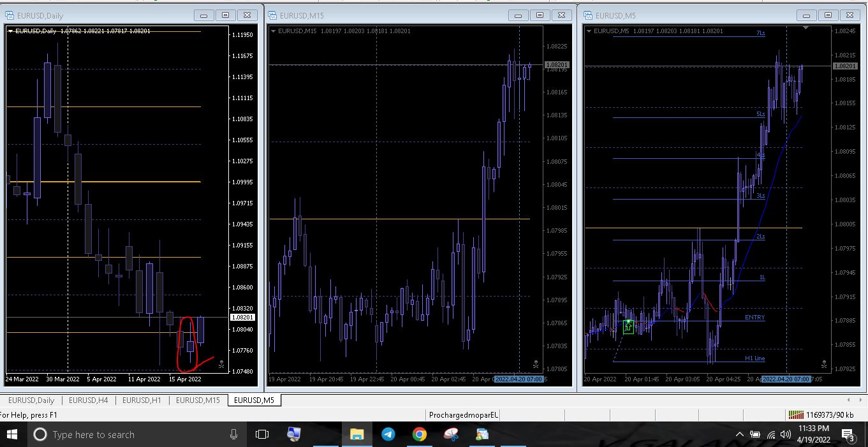
Task: Expand the EURUSD,M15 chart header triangle
Action: coord(274,31)
